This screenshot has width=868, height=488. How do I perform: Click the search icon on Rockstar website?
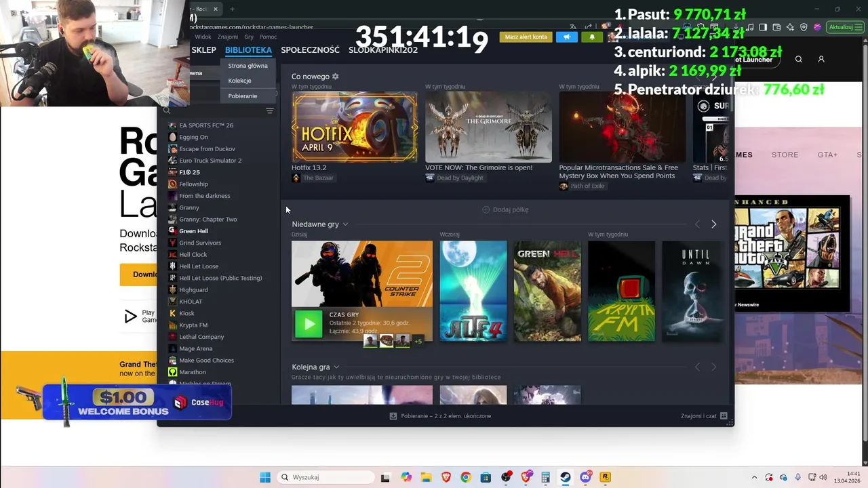click(x=798, y=60)
